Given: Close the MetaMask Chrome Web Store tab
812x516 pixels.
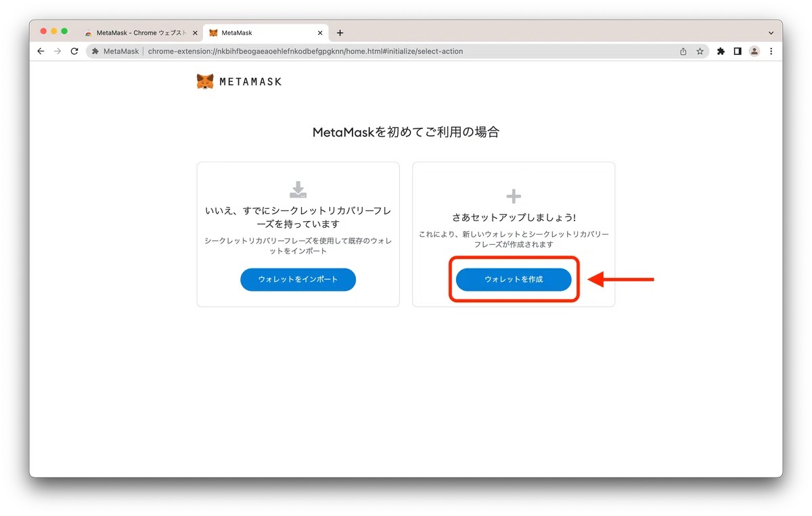Looking at the screenshot, I should point(195,33).
